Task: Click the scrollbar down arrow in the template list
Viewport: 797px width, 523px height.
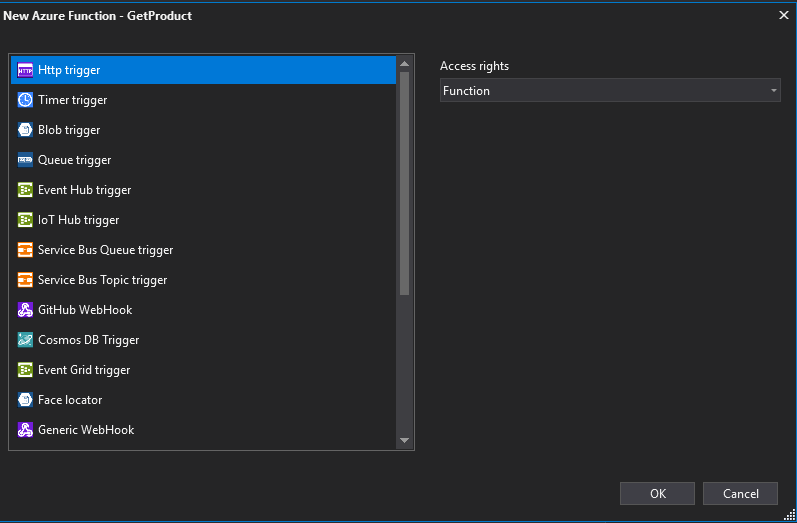Action: 405,441
